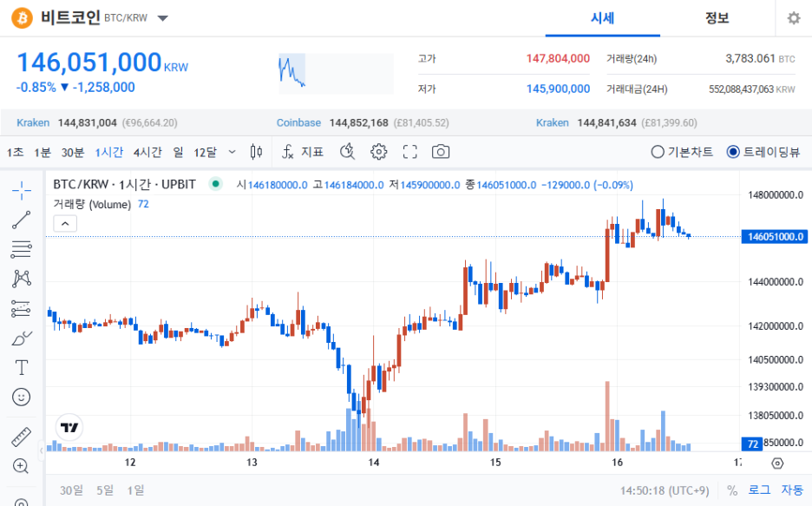Click the low price 145,900,000
812x506 pixels.
(559, 89)
